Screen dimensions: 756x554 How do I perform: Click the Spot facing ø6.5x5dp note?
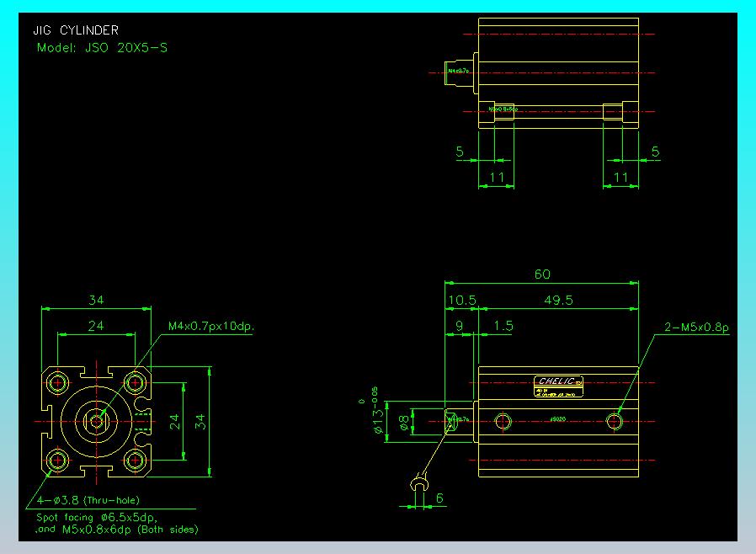96,517
